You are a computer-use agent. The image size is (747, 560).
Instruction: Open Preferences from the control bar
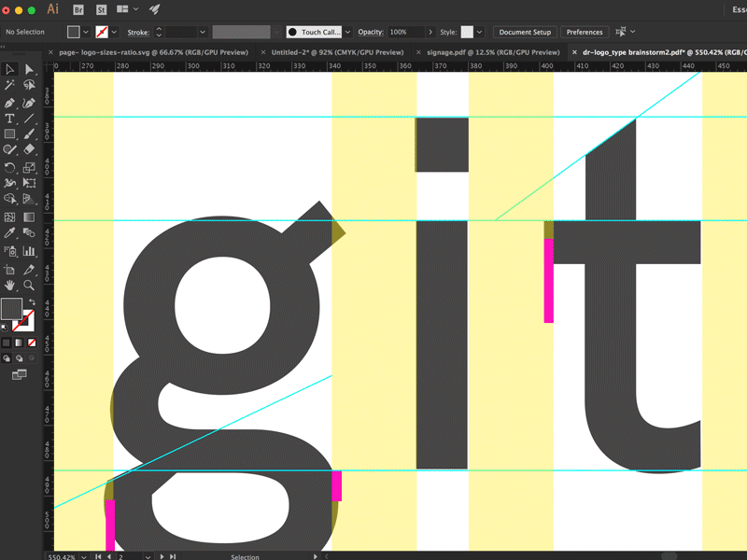pyautogui.click(x=585, y=32)
